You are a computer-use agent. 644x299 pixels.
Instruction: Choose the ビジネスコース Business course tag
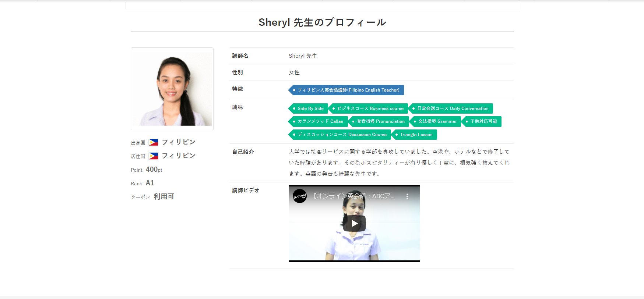[369, 108]
